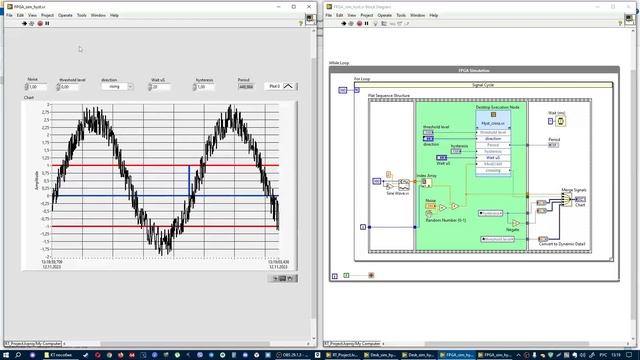640x360 pixels.
Task: Select zoom tool in chart graph palette
Action: click(282, 278)
